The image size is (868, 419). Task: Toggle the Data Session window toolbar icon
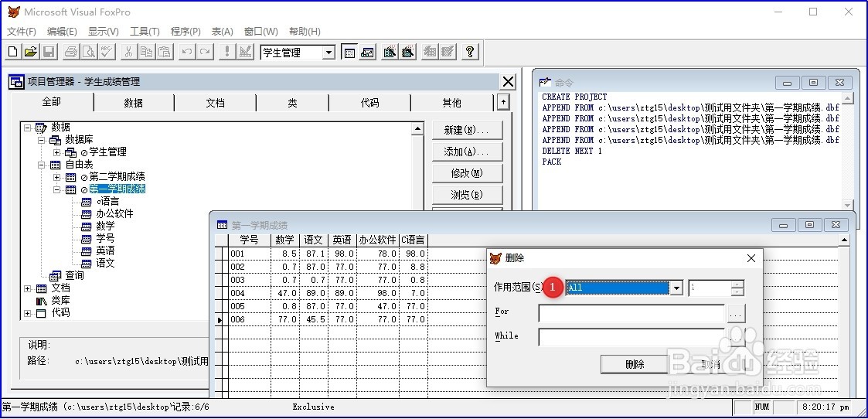pos(367,52)
